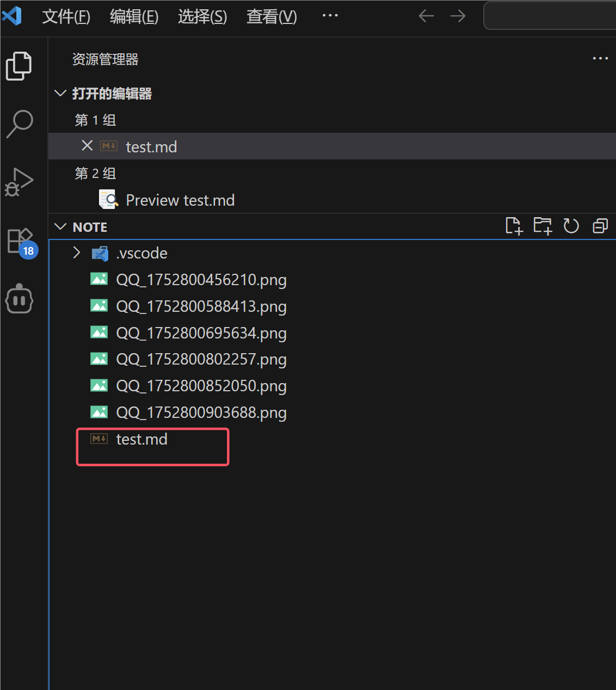Navigate back using the back arrow

(x=426, y=16)
